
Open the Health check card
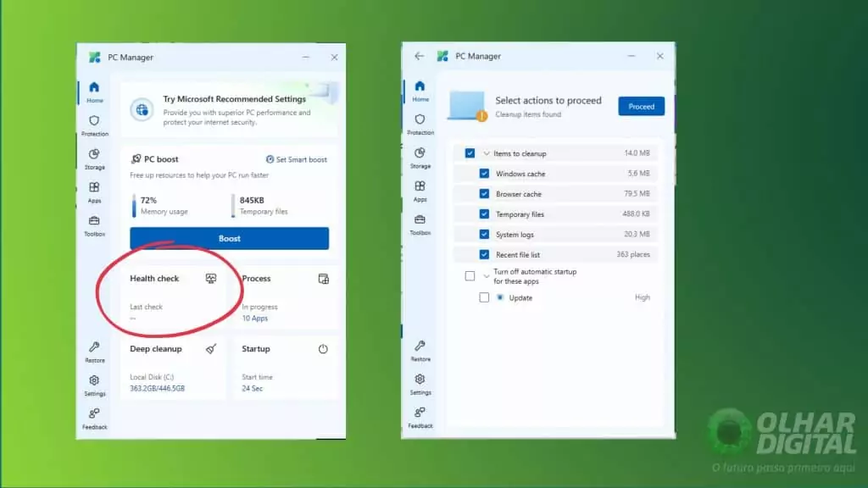click(x=173, y=297)
